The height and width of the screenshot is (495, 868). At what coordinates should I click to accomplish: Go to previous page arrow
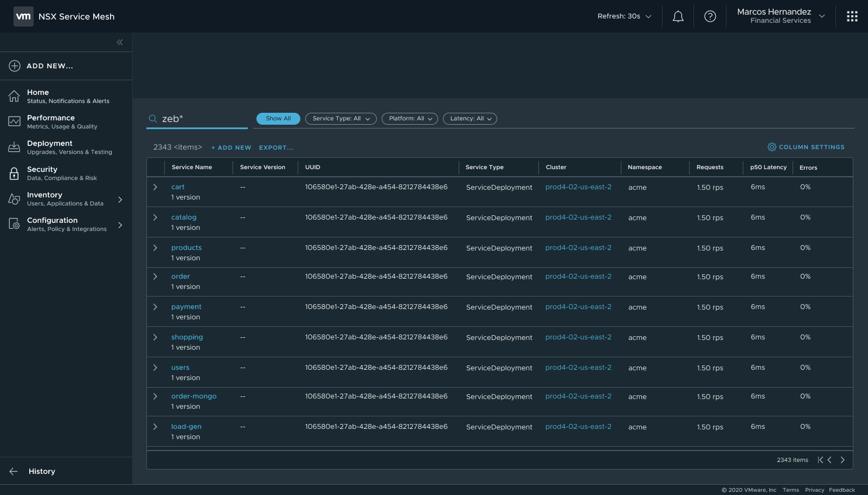(830, 460)
